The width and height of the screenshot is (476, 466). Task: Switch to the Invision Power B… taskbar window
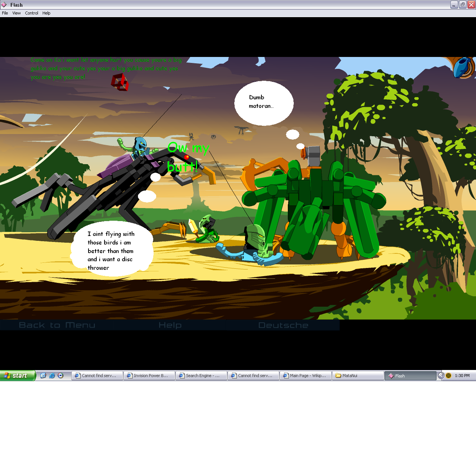coord(149,376)
